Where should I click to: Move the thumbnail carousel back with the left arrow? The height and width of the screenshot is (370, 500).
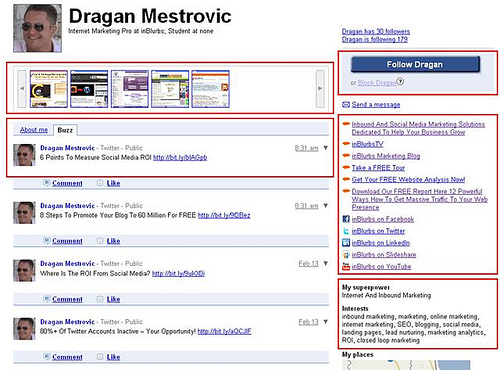pos(22,89)
